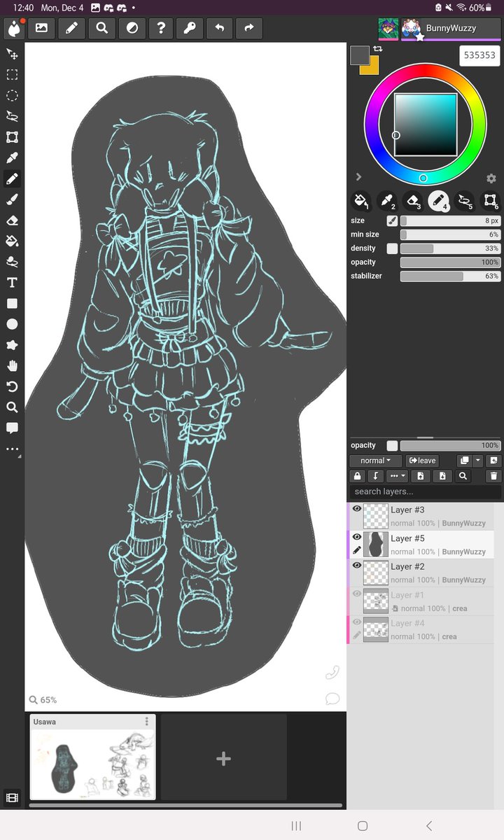Viewport: 504px width, 840px height.
Task: Select the text tool
Action: click(12, 283)
